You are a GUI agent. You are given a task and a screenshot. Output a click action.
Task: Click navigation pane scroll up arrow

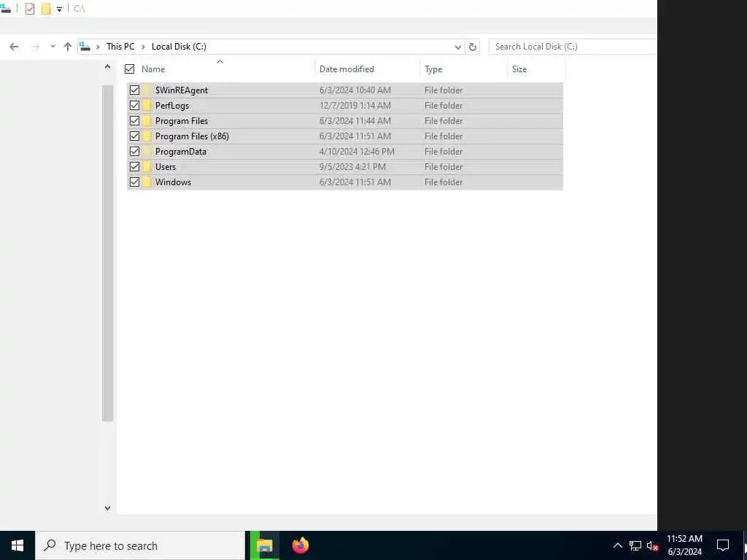[x=108, y=67]
